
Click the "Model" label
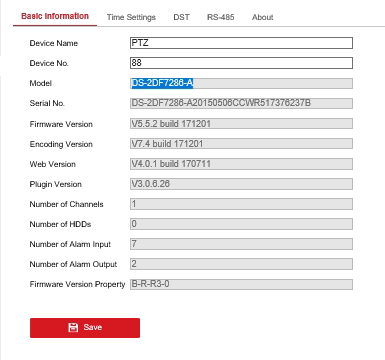(x=41, y=83)
